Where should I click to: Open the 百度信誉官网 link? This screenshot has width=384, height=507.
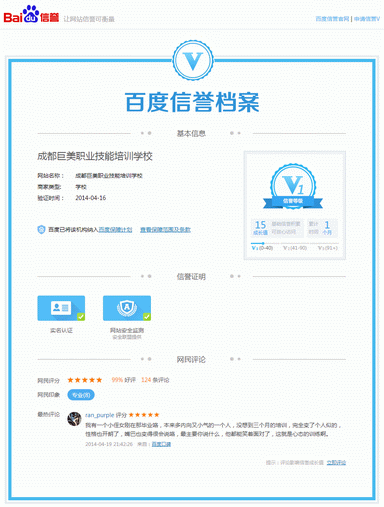(332, 19)
